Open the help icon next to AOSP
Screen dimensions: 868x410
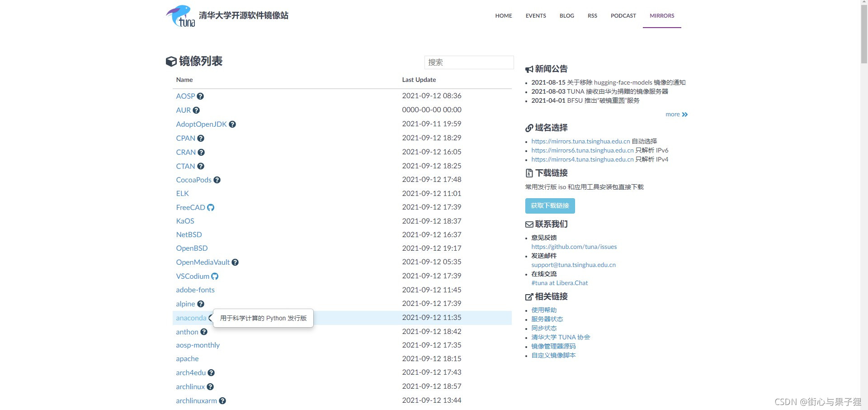coord(200,96)
